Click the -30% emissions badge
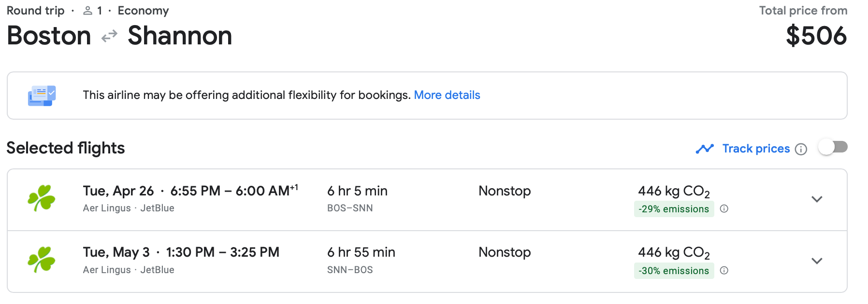The width and height of the screenshot is (868, 304). (674, 271)
